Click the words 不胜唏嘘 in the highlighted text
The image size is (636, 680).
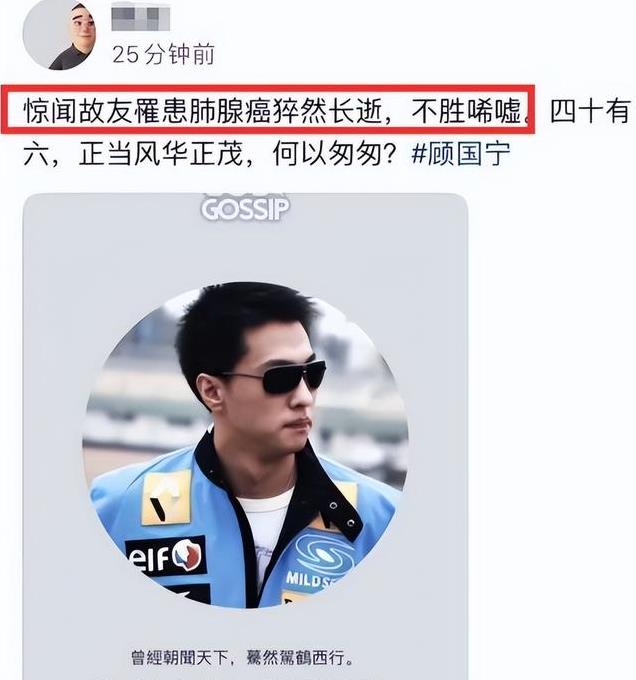click(466, 111)
